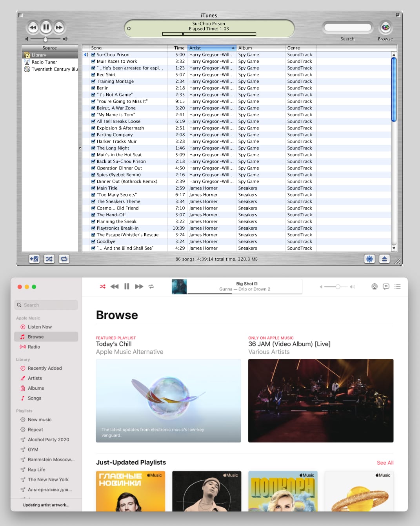Uncheck the Training Montage checkbox
The image size is (420, 526).
point(93,81)
